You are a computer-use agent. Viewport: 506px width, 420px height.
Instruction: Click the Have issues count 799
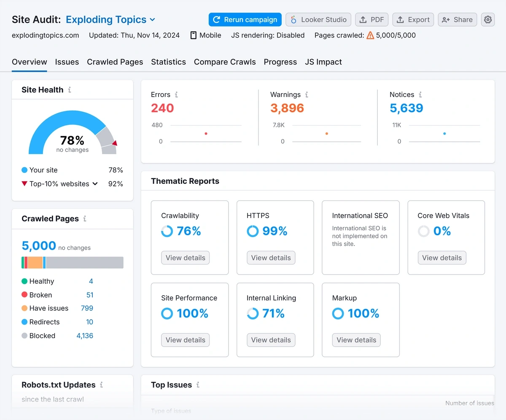(x=87, y=308)
